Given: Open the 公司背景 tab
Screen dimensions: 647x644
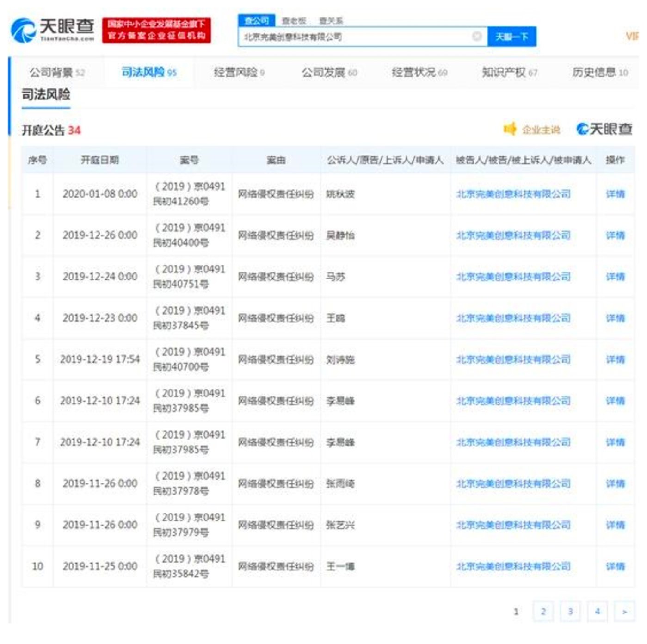Looking at the screenshot, I should [57, 72].
